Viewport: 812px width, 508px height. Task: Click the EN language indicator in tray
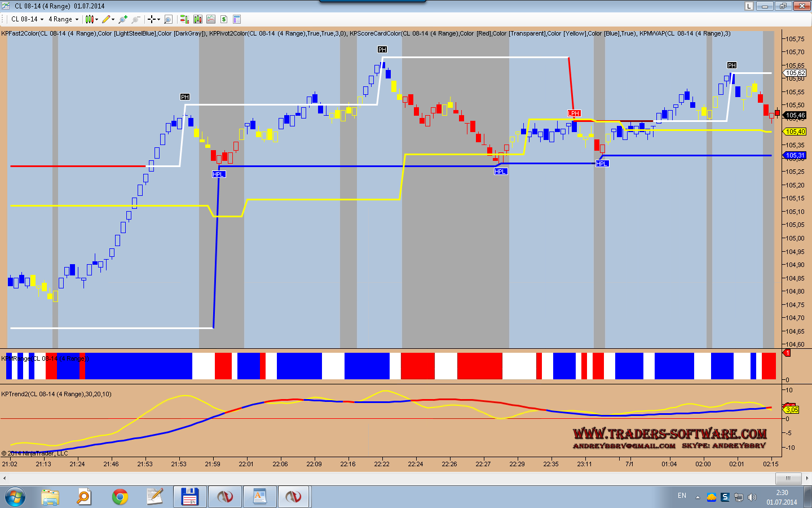point(682,496)
